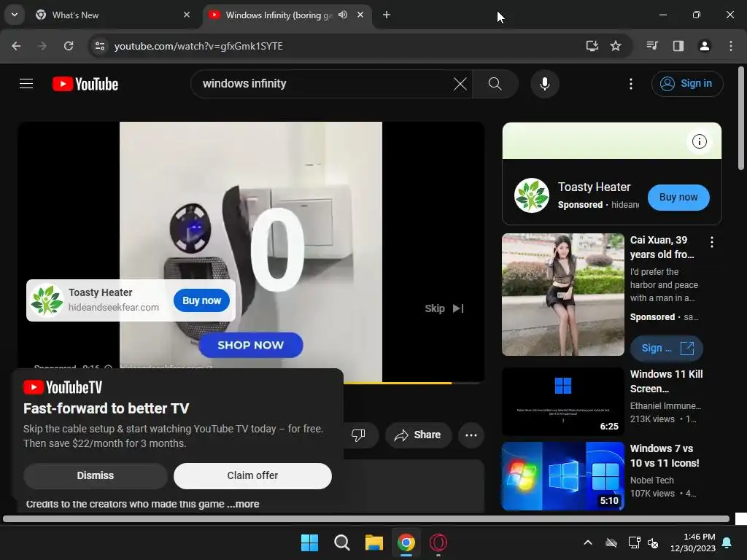Open options menu for Cai Xuan ad
747x560 pixels.
coord(712,242)
